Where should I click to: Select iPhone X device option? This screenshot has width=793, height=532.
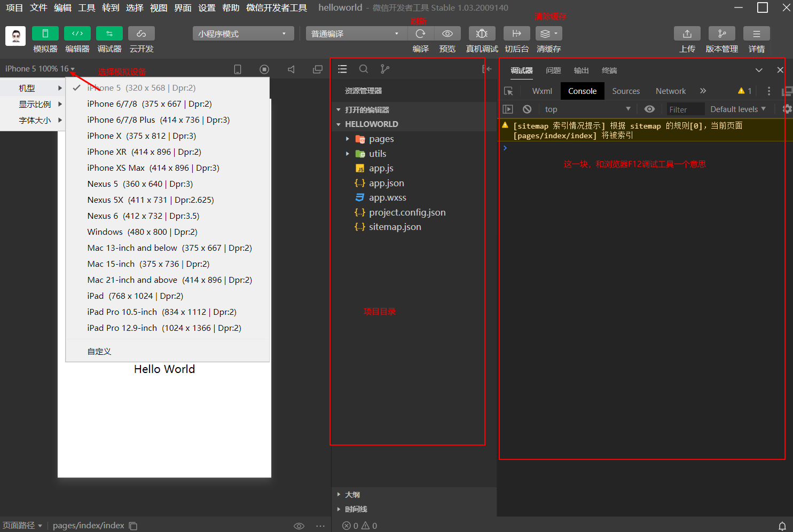click(168, 136)
